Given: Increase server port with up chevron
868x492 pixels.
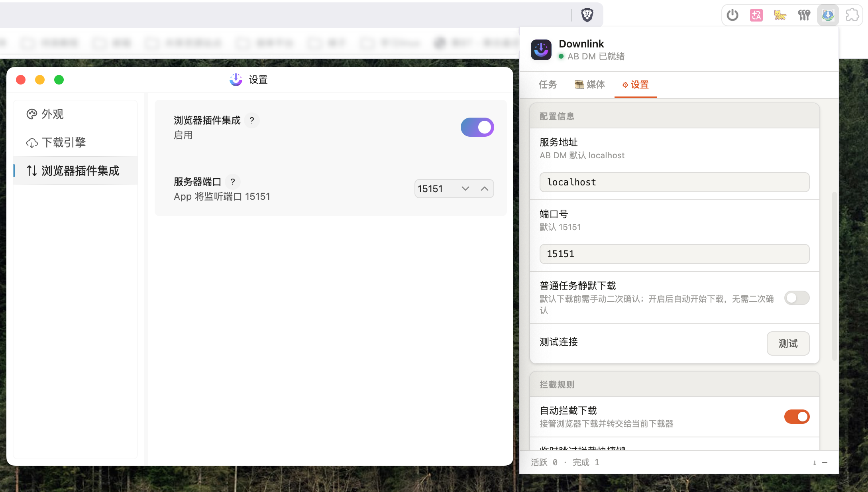Looking at the screenshot, I should [485, 189].
